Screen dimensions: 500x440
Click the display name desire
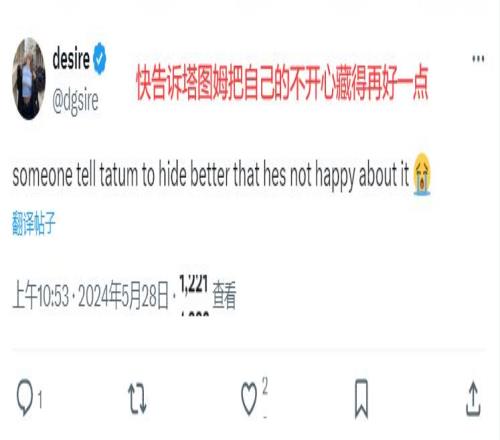coord(71,59)
